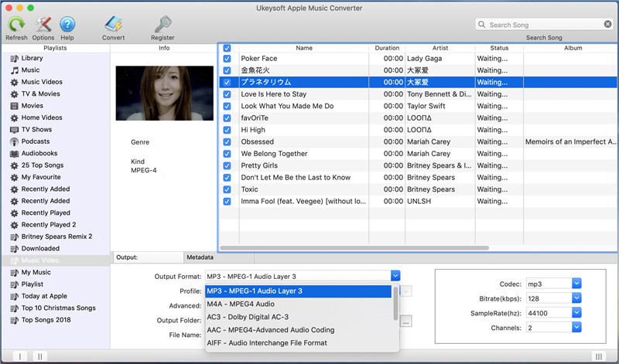Viewport: 619px width, 364px height.
Task: Uncheck the Look What You Made Me Do checkbox
Action: click(227, 106)
